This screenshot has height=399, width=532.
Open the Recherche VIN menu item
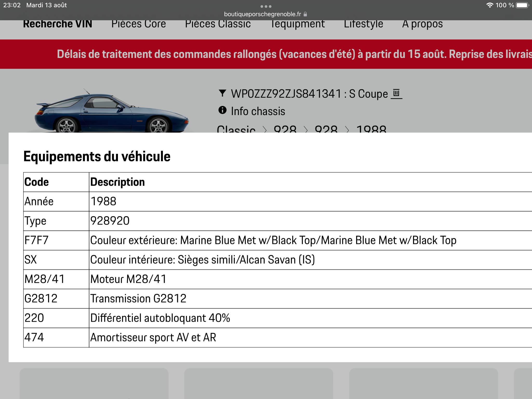(x=57, y=24)
